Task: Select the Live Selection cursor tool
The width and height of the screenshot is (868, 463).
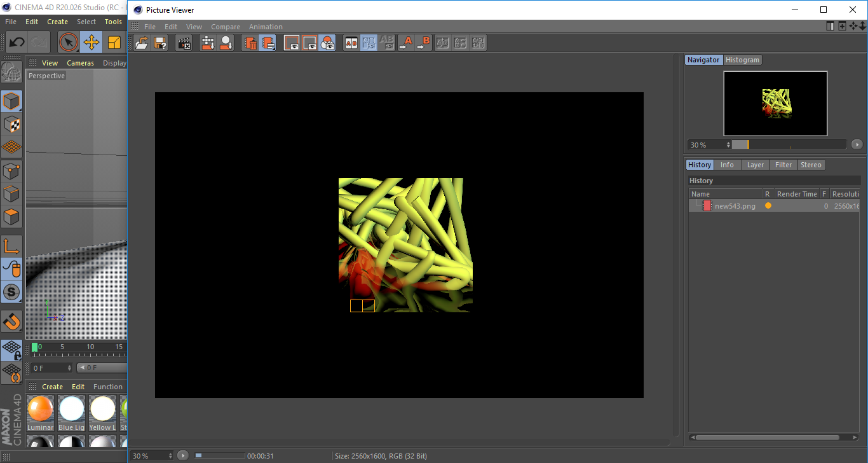Action: 69,43
